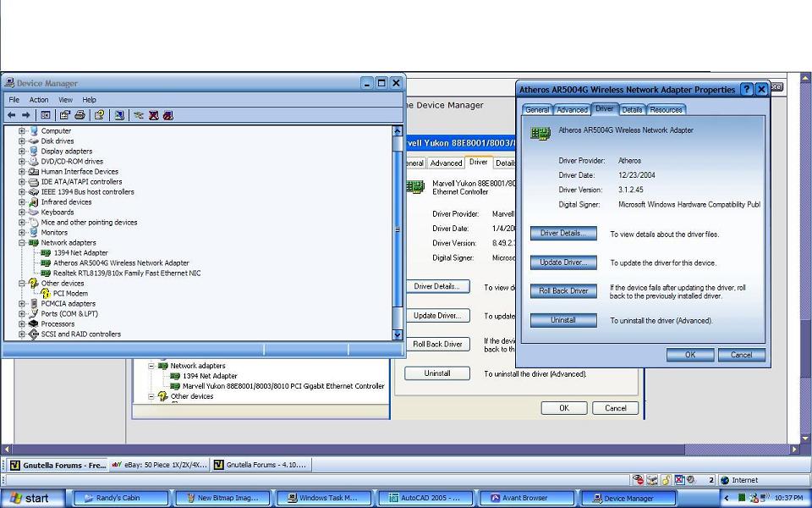Expand the Processors node

click(22, 324)
